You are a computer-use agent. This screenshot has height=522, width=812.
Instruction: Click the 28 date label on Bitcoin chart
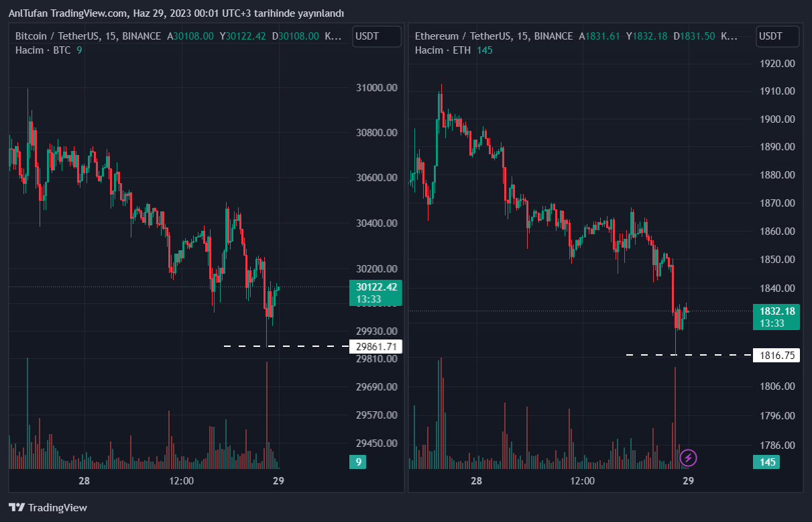click(x=84, y=480)
